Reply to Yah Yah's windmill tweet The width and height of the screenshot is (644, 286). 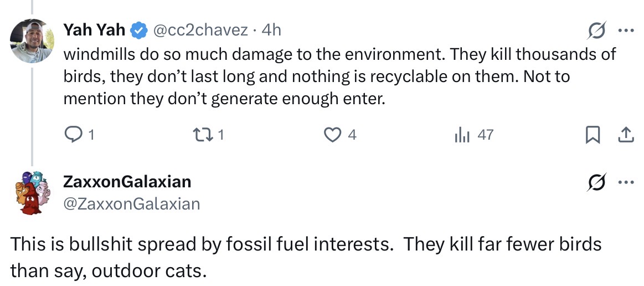click(x=73, y=135)
